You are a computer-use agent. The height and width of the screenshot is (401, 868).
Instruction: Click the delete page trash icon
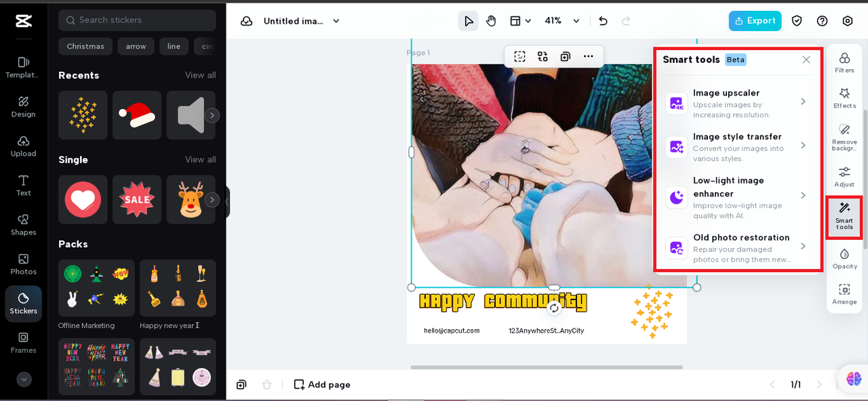(x=267, y=385)
